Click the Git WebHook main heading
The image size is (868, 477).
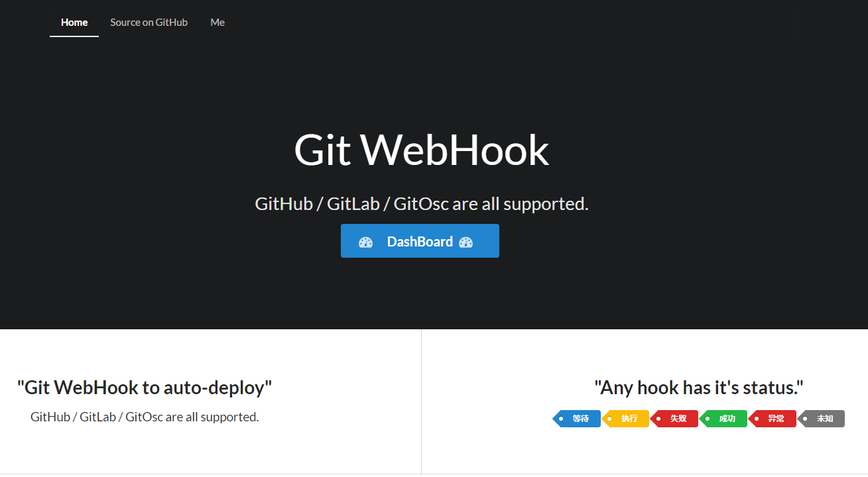[x=421, y=150]
